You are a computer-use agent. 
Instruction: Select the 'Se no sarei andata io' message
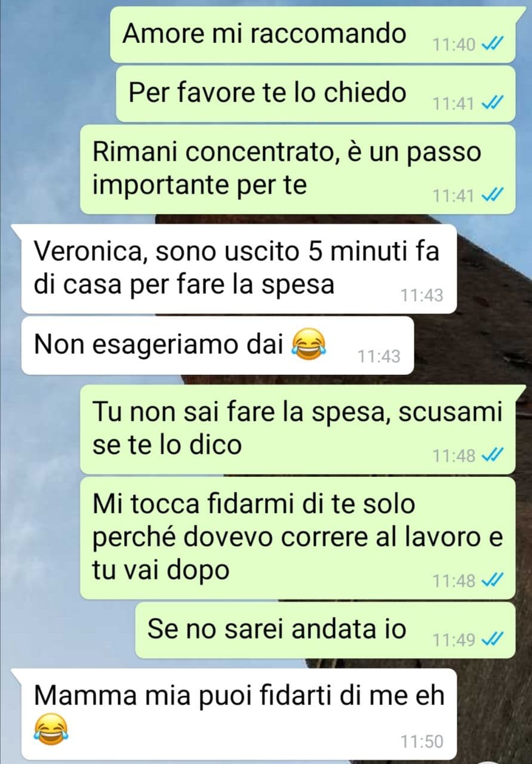click(325, 630)
